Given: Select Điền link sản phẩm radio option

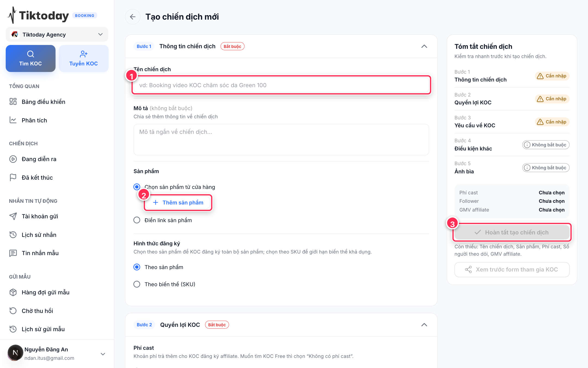Looking at the screenshot, I should coord(137,220).
